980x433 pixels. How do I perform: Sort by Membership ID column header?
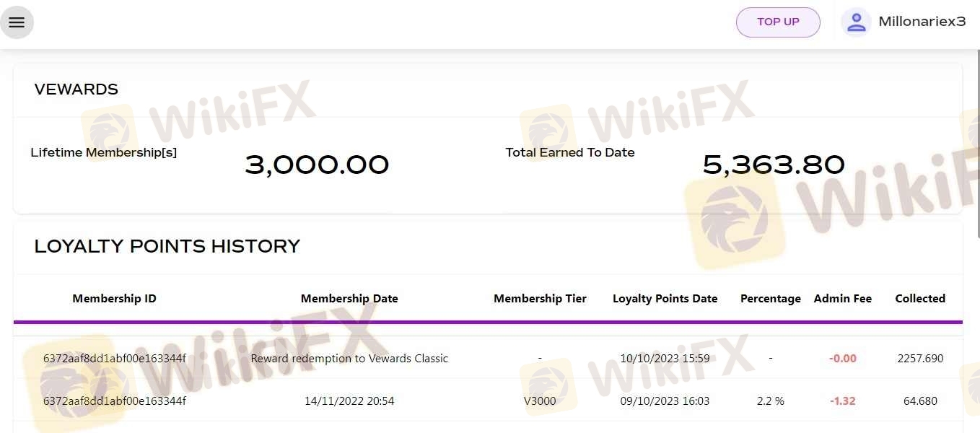(114, 299)
